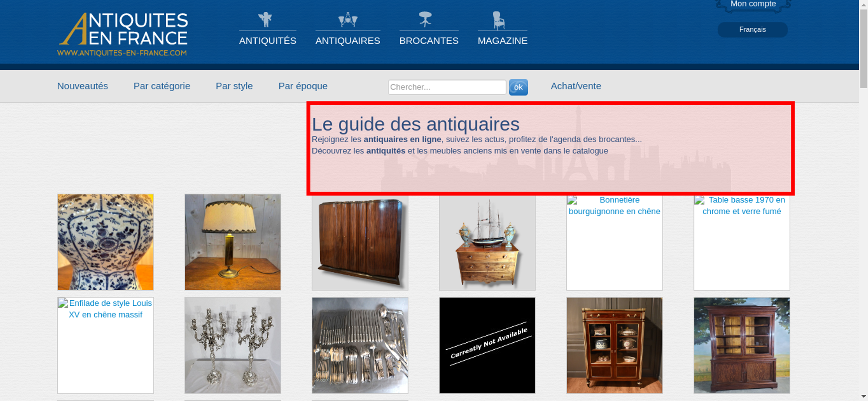Click the scrollbar up arrow

[x=864, y=4]
